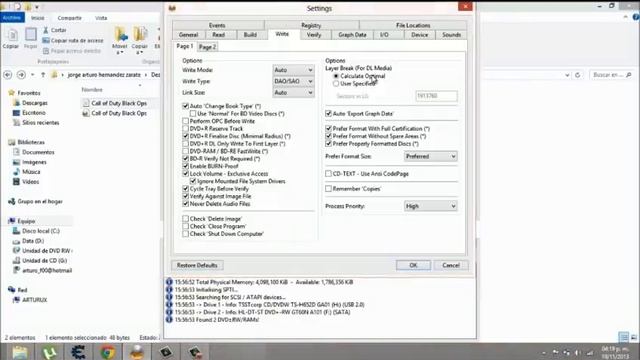This screenshot has width=640, height=360.
Task: Open ImgBurn from the taskbar
Action: point(137,352)
